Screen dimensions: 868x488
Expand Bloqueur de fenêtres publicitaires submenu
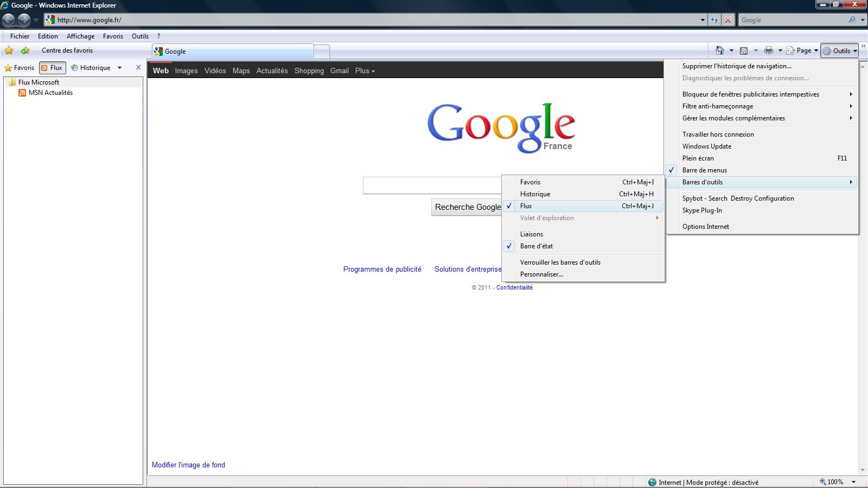[762, 94]
